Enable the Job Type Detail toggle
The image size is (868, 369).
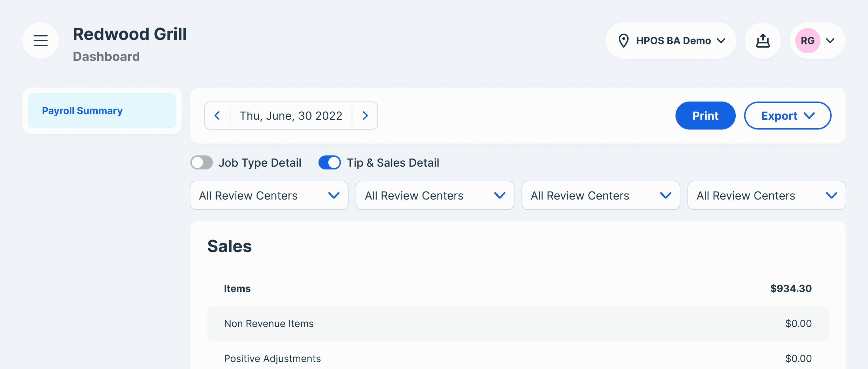[x=202, y=162]
